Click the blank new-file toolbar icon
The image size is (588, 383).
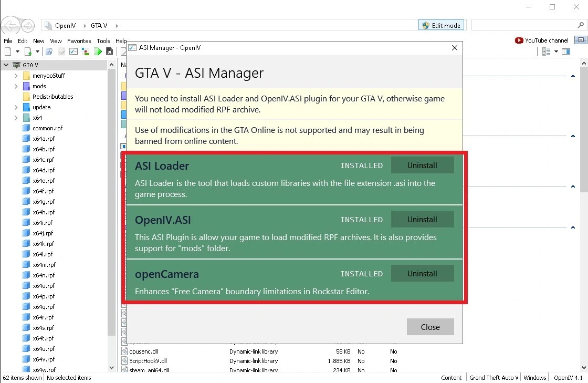point(8,51)
